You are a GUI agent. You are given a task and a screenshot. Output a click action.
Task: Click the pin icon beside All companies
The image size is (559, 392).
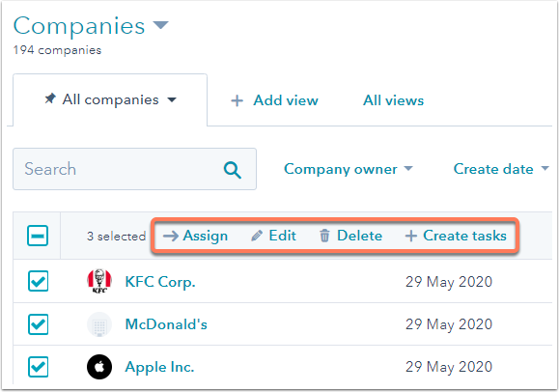[x=50, y=98]
